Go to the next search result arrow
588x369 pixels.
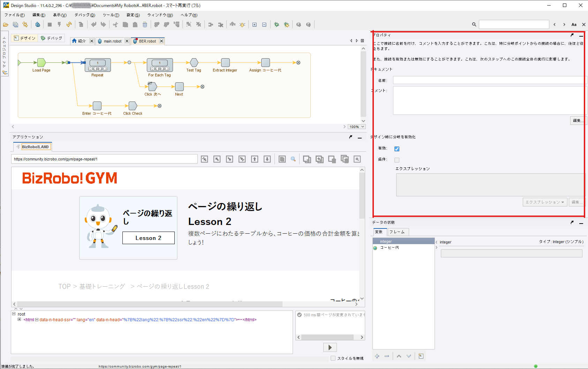pos(564,24)
